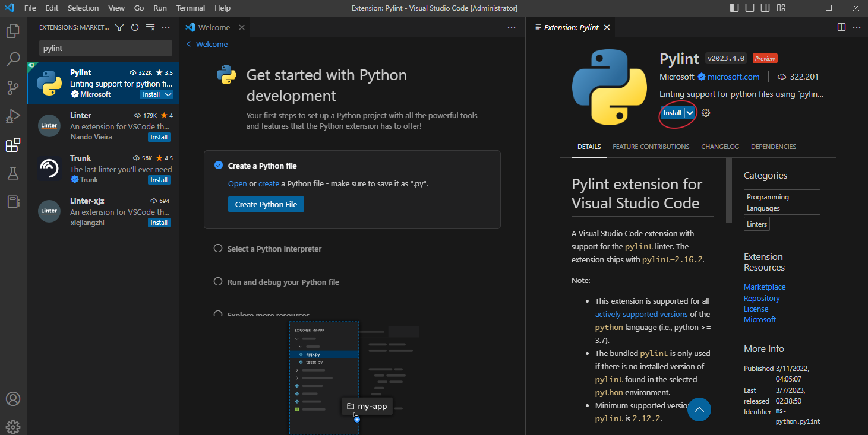Open Extensions view more actions menu

coord(166,27)
